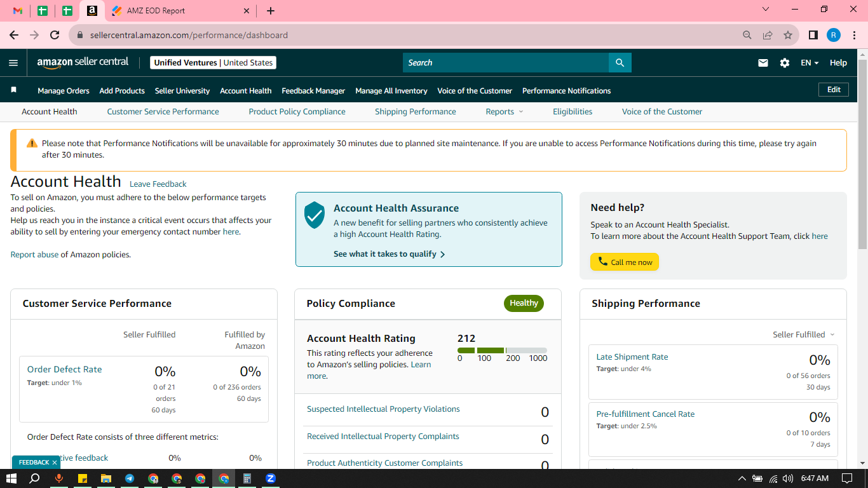Click the address bar zoom magnifier icon

[x=747, y=35]
